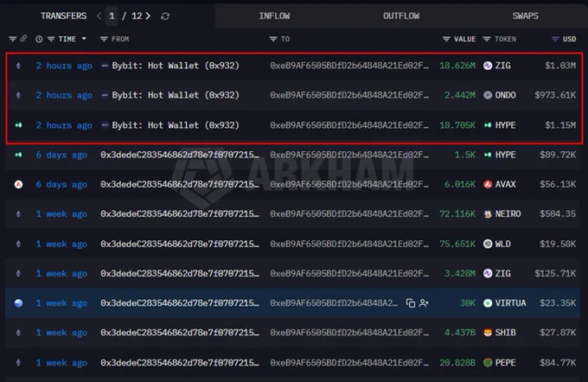Click the $504.35 USD amount
Screen dimensions: 588x382
coord(558,214)
